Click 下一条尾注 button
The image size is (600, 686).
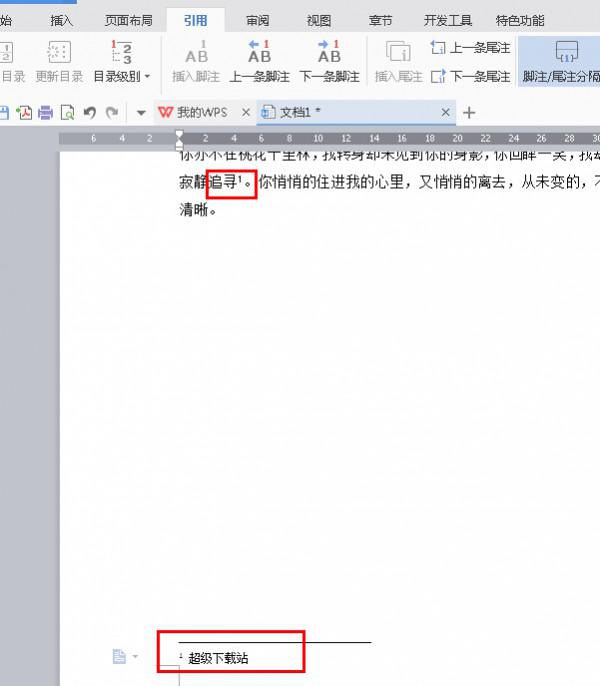pos(470,76)
